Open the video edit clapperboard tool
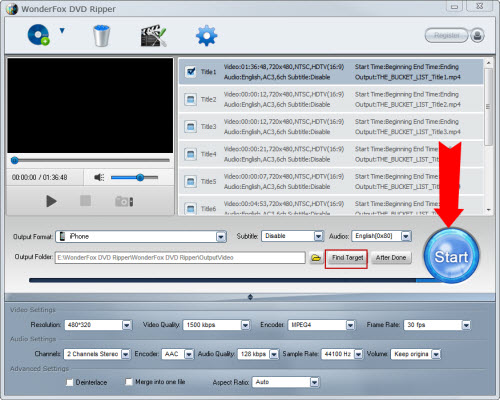The width and height of the screenshot is (500, 400). [153, 35]
